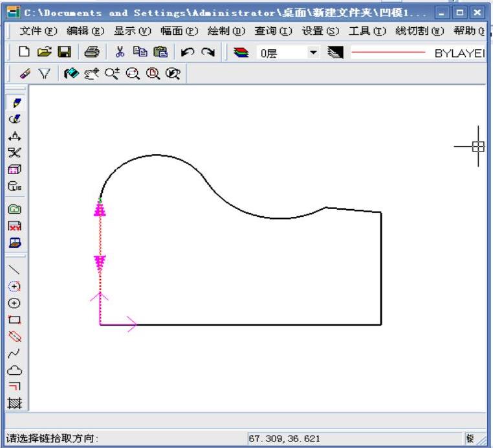
Task: Click the upper magenta chain direction arrow
Action: click(100, 208)
